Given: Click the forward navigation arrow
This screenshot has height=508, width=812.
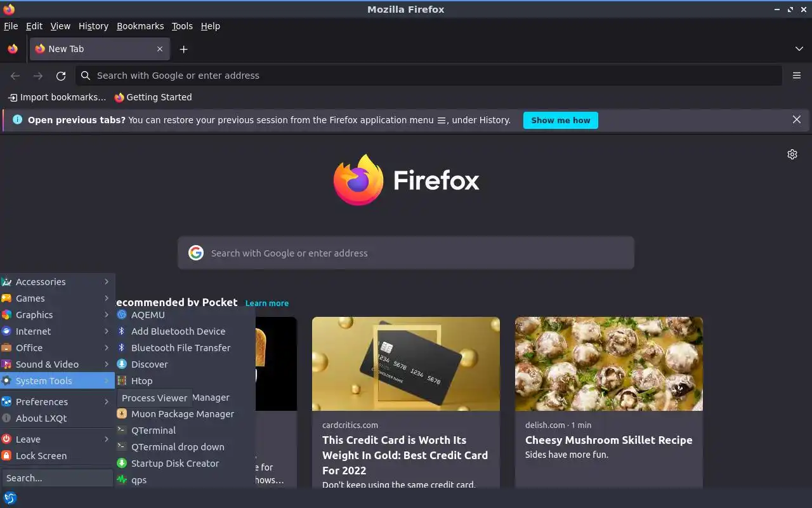Looking at the screenshot, I should (x=38, y=76).
